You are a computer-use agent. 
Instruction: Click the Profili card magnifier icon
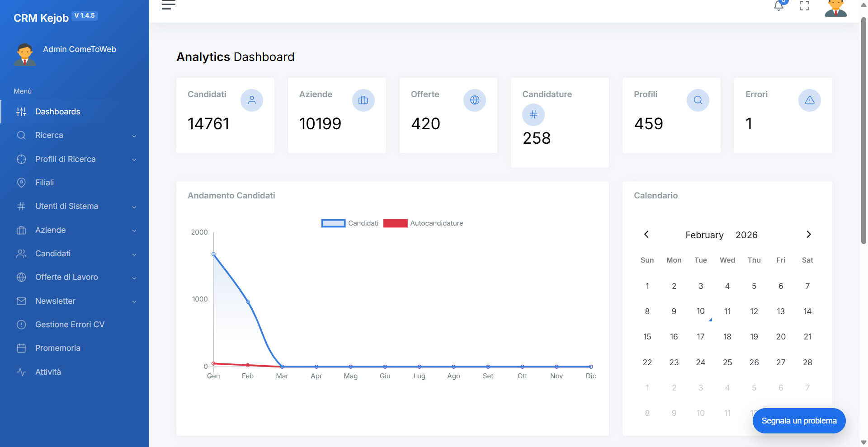coord(698,100)
